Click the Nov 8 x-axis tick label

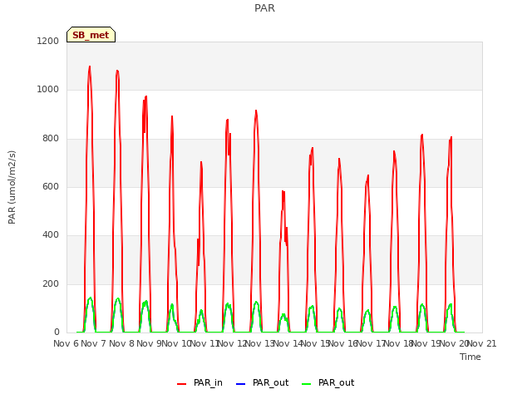[121, 343]
